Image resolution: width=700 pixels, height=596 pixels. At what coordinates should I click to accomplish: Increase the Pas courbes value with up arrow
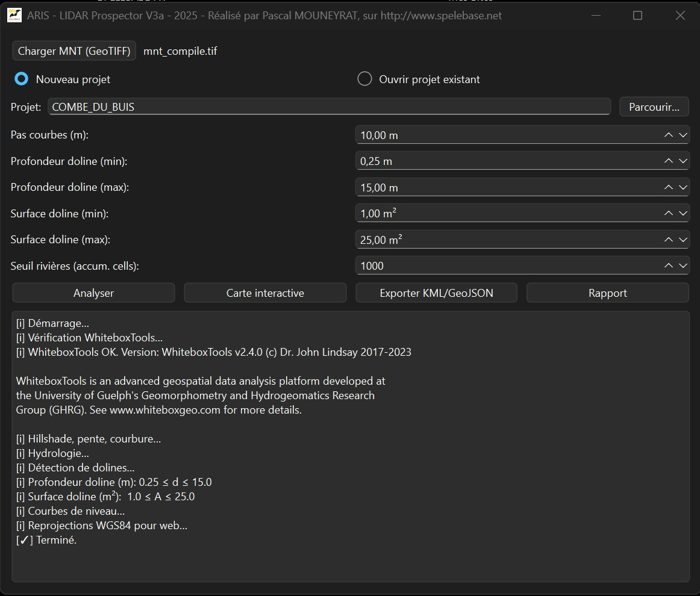[668, 135]
